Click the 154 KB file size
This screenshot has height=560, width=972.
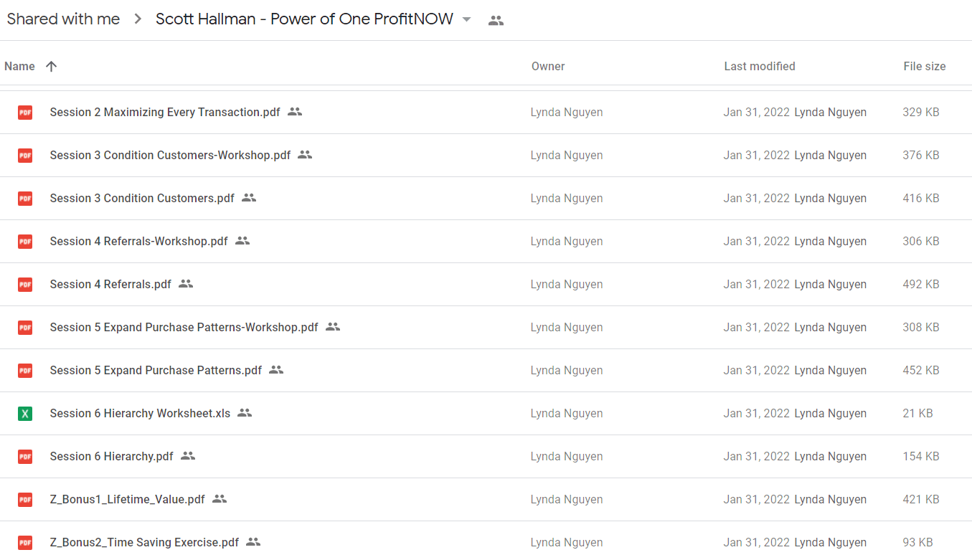921,456
